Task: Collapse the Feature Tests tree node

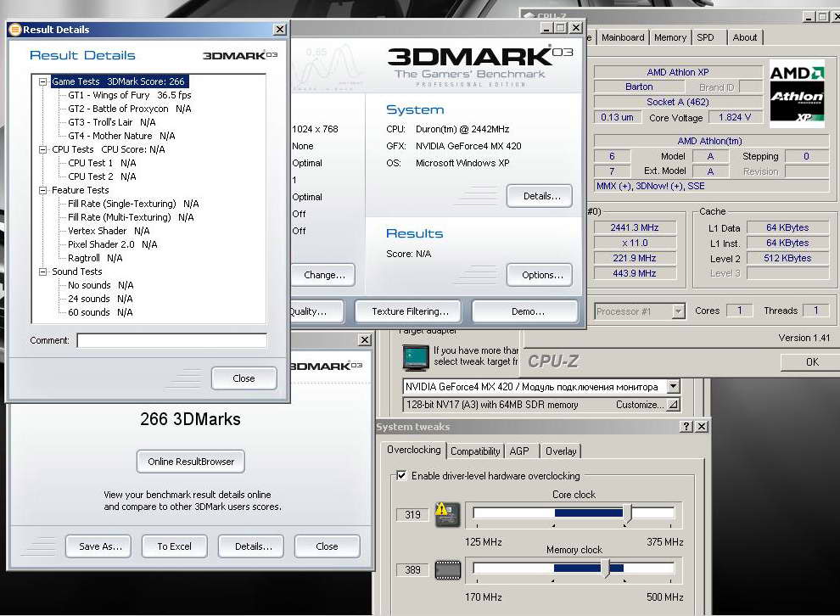Action: pyautogui.click(x=43, y=190)
